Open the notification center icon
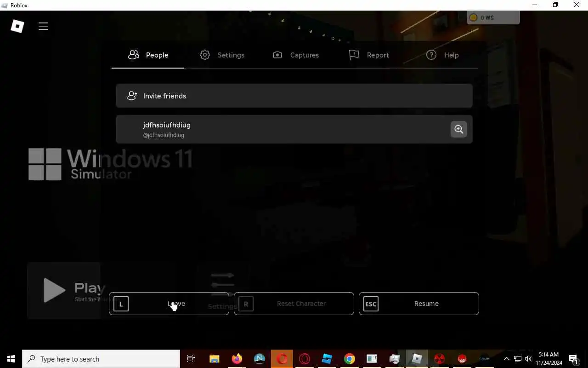Viewport: 588px width, 368px height. pos(574,359)
